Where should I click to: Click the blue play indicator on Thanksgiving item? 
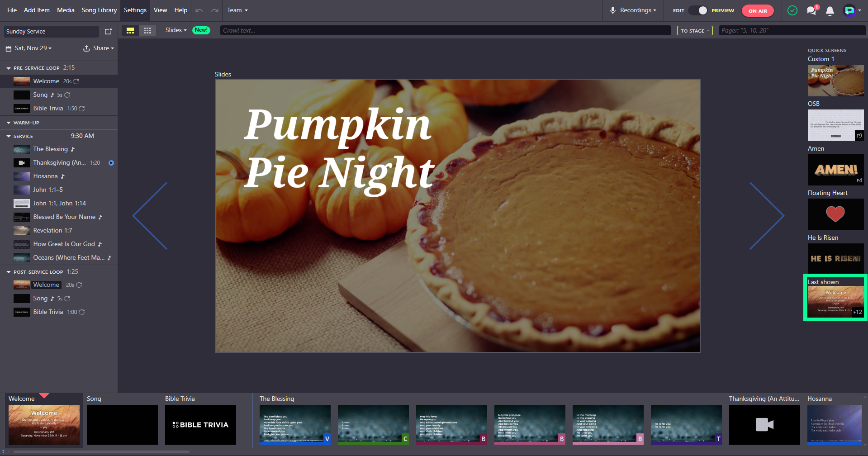click(x=111, y=163)
